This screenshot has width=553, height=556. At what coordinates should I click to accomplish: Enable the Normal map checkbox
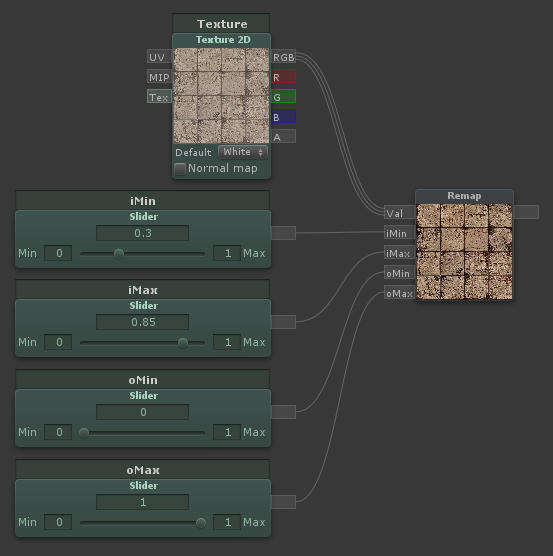[180, 169]
